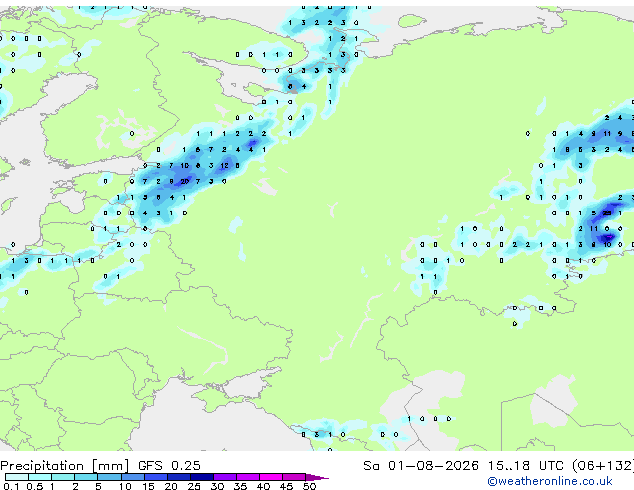Click the 45–50 mm legend swatch
This screenshot has height=490, width=634.
(294, 477)
